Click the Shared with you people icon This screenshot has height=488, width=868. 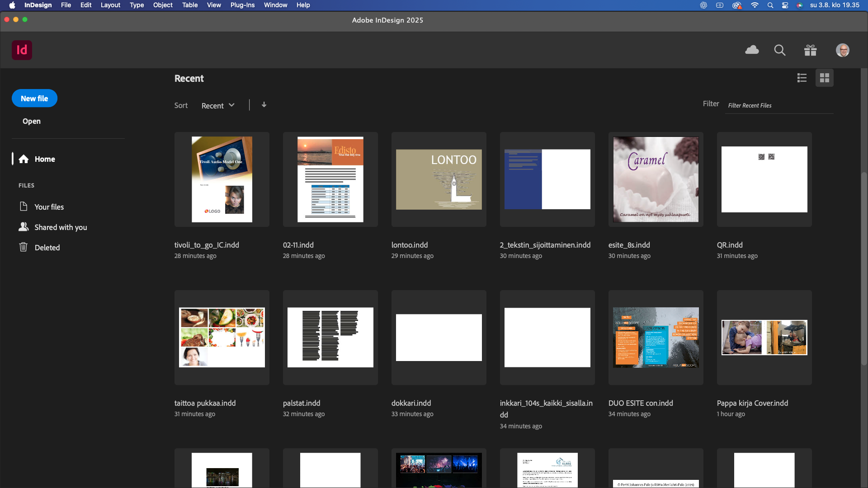pos(24,227)
